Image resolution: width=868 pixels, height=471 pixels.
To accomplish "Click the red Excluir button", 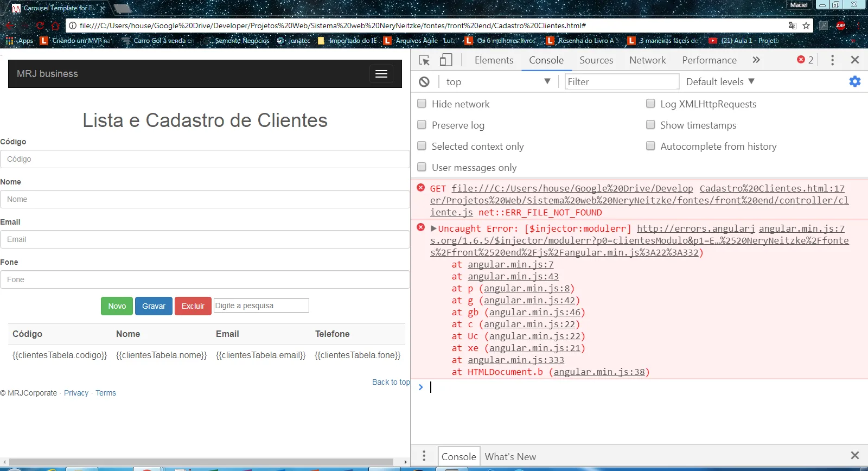I will tap(193, 306).
